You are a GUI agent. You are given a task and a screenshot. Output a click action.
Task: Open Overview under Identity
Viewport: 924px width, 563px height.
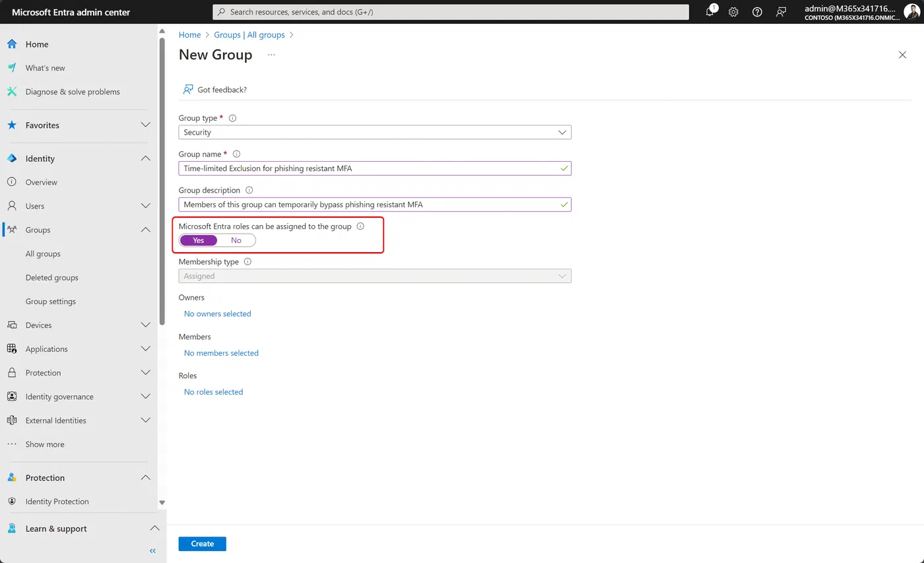pyautogui.click(x=42, y=182)
